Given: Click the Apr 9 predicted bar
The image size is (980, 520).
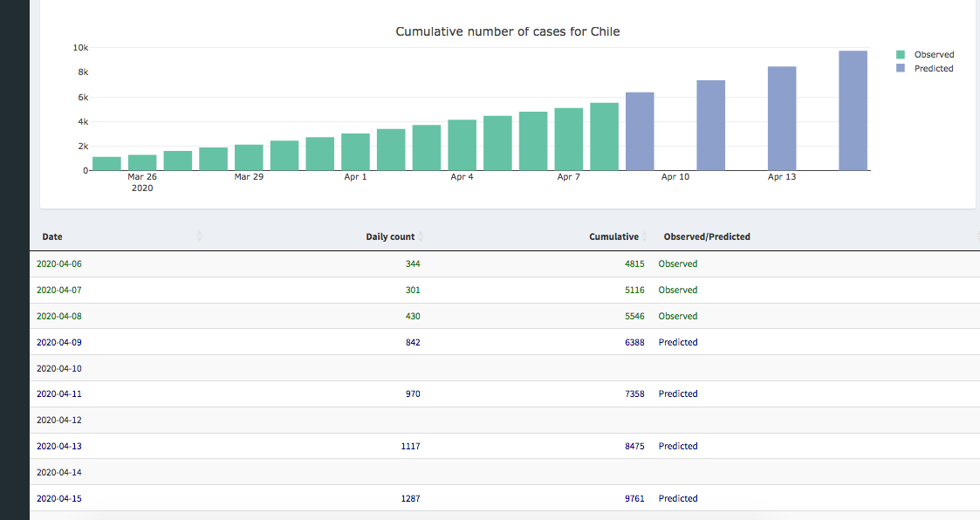Looking at the screenshot, I should coord(640,132).
